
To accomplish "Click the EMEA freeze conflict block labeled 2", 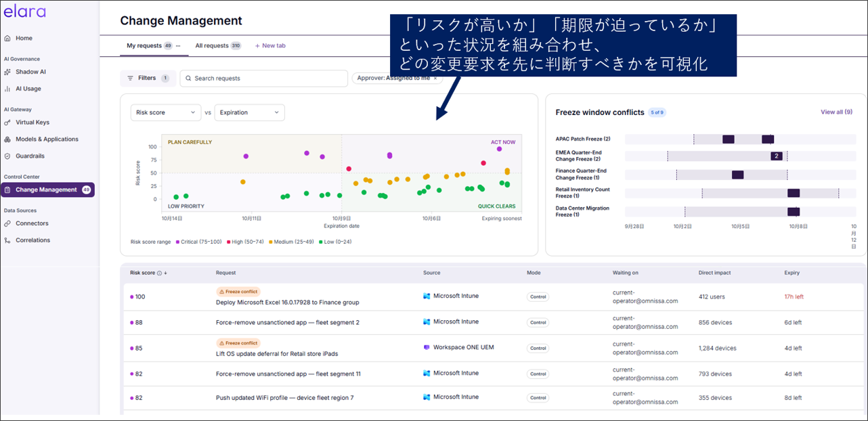I will coord(777,156).
